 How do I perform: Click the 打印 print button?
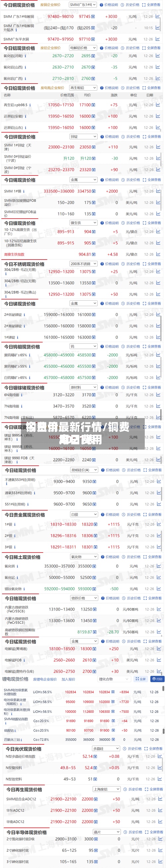157,679
